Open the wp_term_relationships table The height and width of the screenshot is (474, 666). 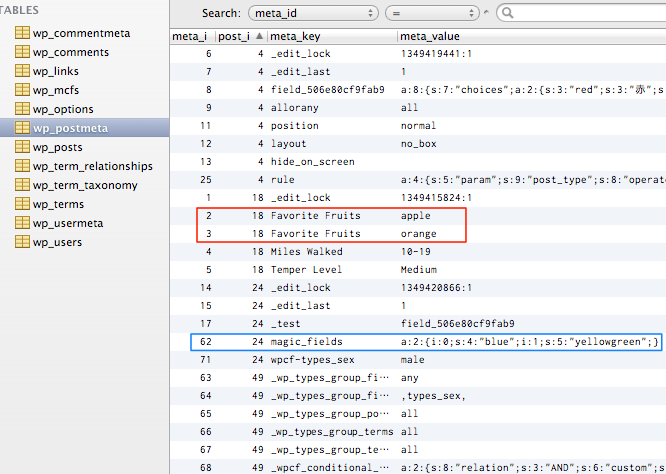coord(92,166)
